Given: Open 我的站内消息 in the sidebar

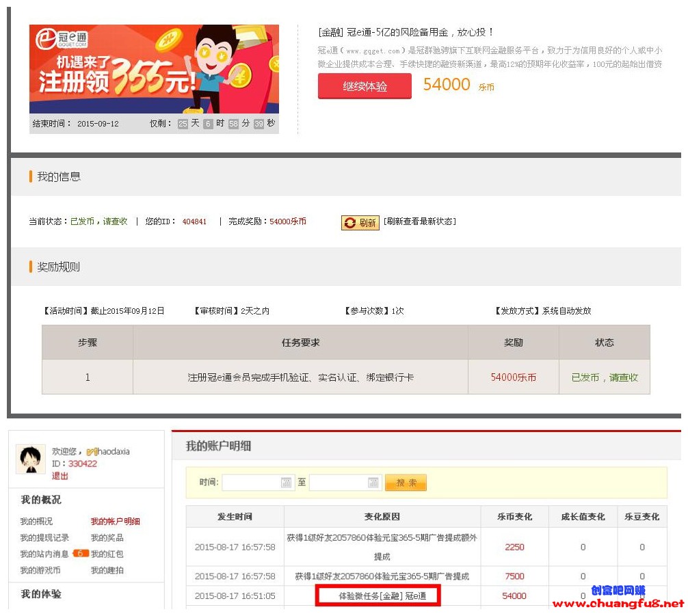Looking at the screenshot, I should 44,554.
